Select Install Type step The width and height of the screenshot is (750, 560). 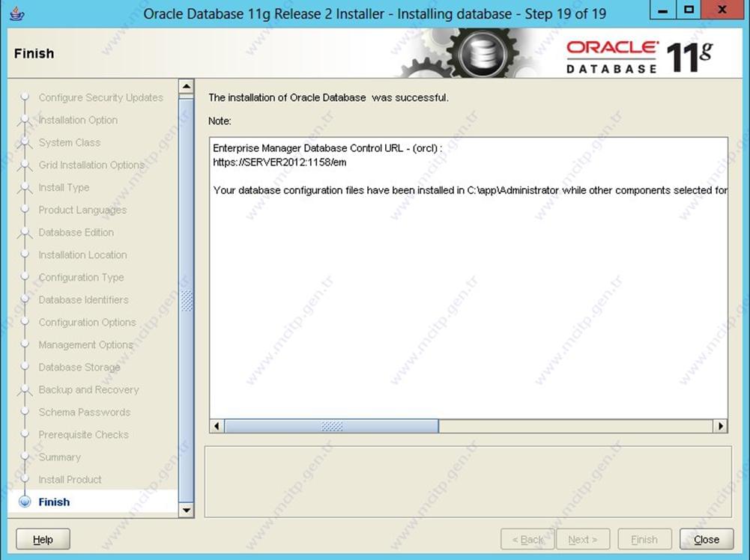[x=64, y=187]
